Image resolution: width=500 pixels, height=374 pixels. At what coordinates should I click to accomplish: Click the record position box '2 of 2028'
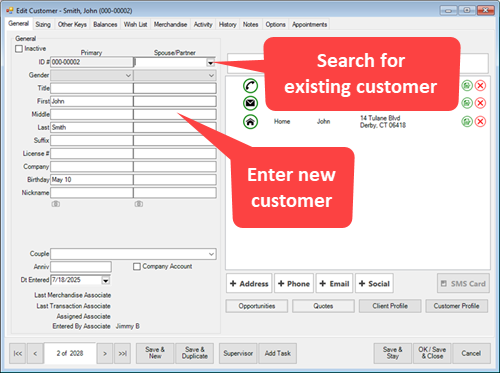70,353
